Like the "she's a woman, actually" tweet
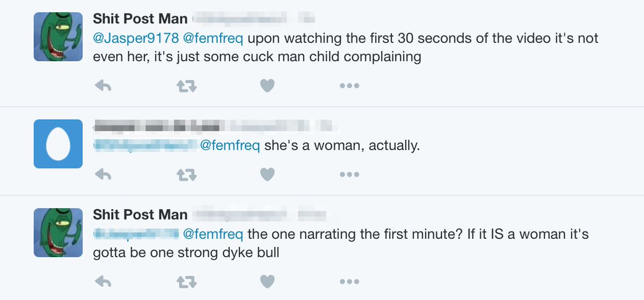 [267, 173]
